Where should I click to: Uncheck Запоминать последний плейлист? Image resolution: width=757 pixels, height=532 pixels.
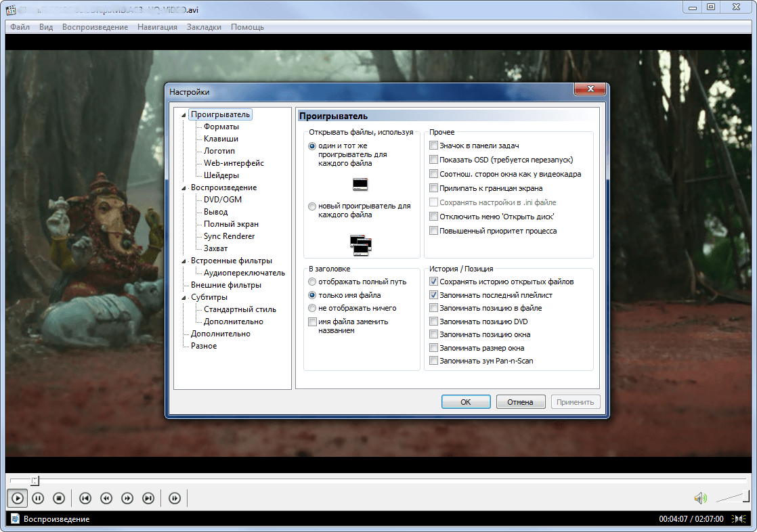tap(433, 295)
